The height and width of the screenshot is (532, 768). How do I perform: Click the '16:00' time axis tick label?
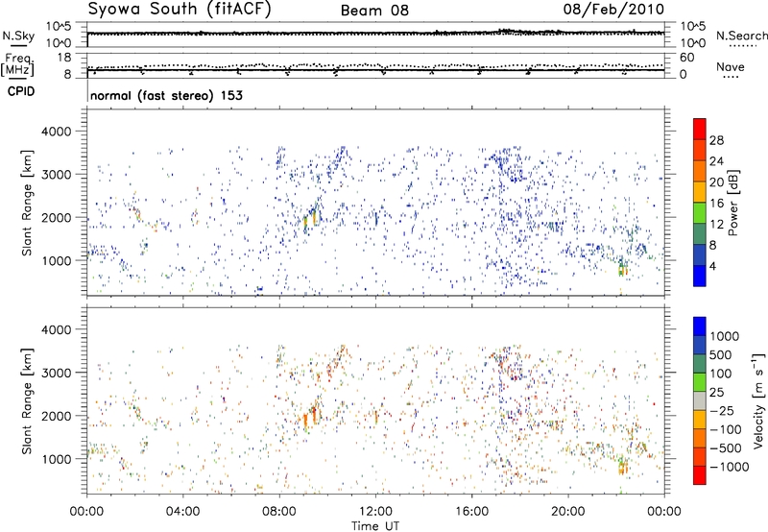(x=471, y=512)
